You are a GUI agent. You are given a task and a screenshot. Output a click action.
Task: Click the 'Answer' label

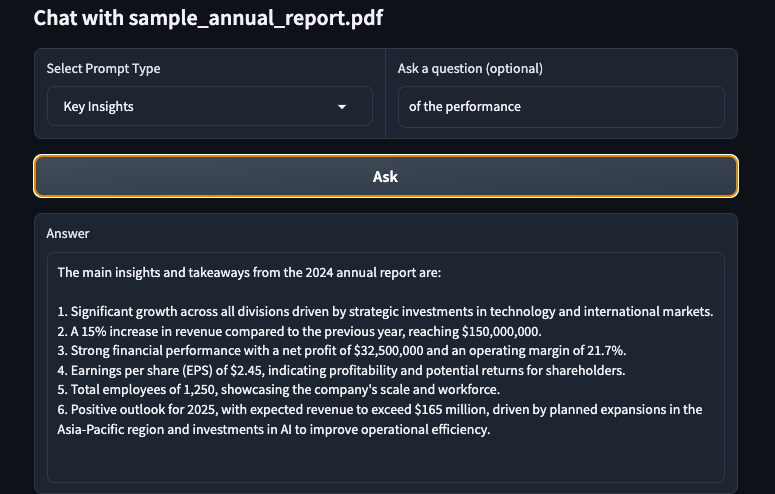pyautogui.click(x=68, y=233)
